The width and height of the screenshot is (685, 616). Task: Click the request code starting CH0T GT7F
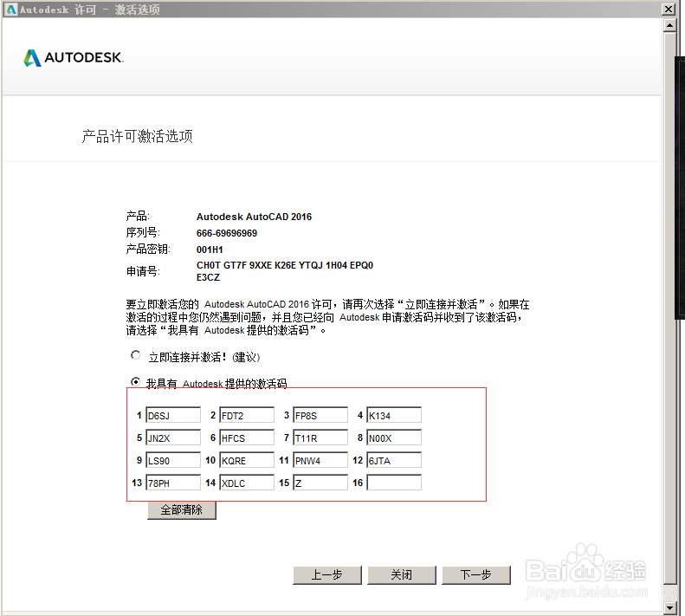(x=285, y=265)
